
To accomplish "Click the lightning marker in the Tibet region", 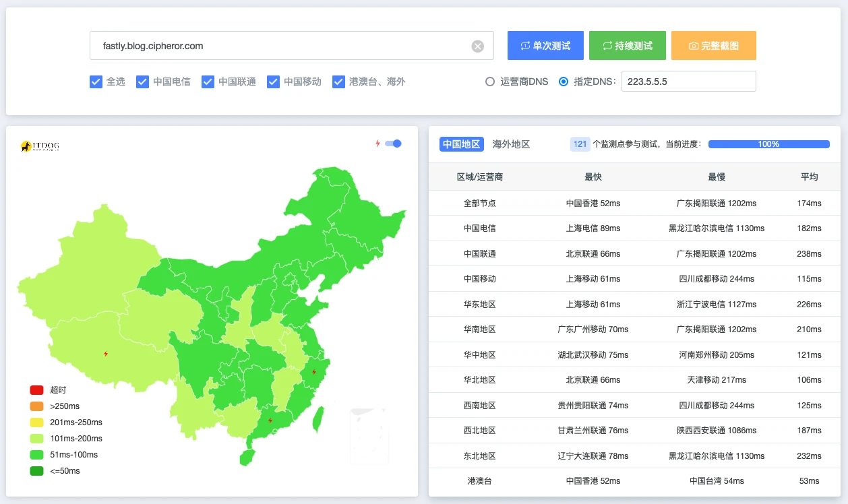I will point(105,353).
